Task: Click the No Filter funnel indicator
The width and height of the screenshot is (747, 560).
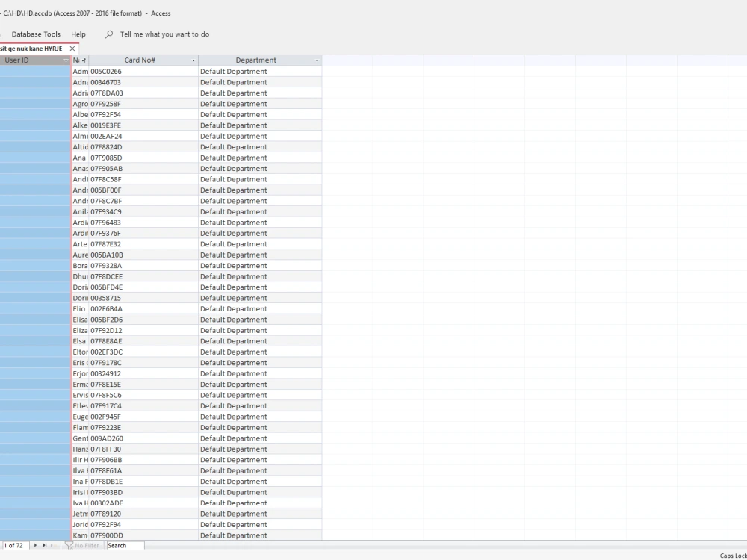Action: [x=82, y=545]
